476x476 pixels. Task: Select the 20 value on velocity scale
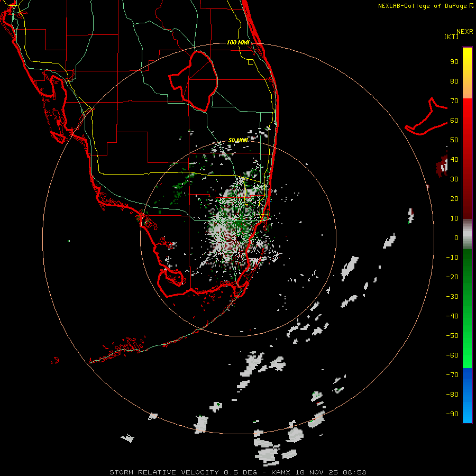coord(454,198)
